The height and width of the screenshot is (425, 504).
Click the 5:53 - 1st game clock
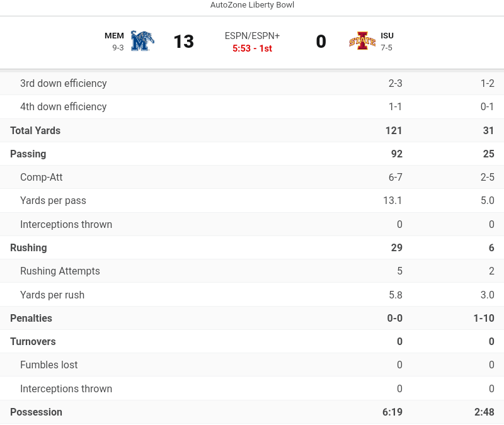coord(252,48)
